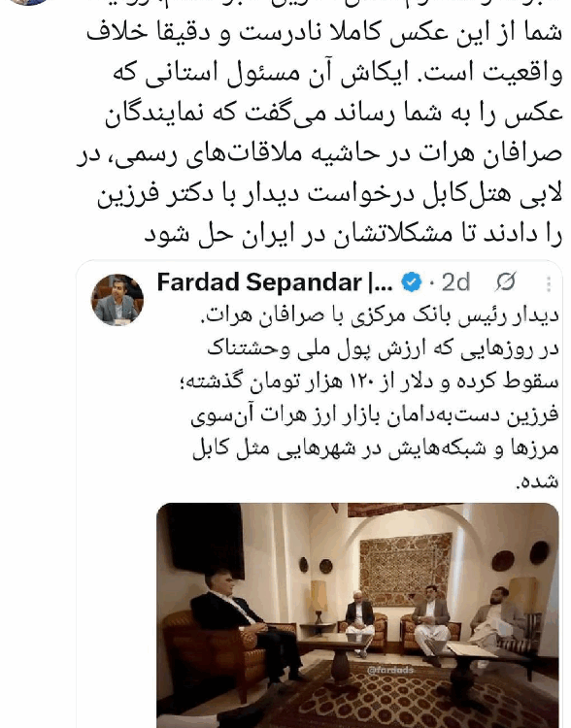Open the Fardad Sepandar display name link
Viewport: 571px width, 728px height.
coord(276,282)
